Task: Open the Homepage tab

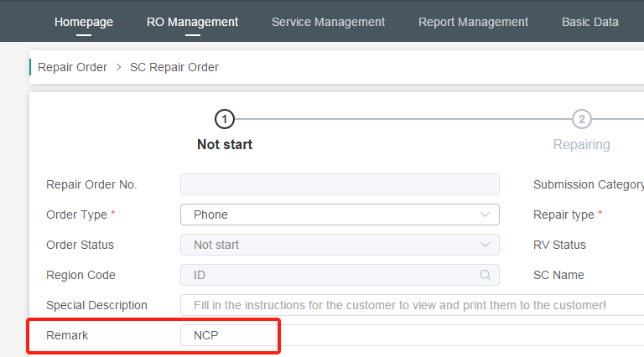Action: pos(84,22)
